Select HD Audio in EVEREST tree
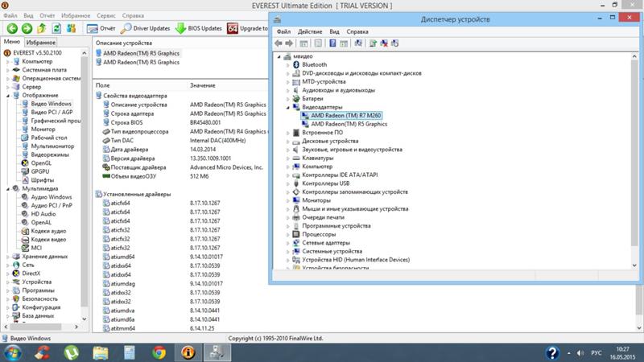The width and height of the screenshot is (644, 362). click(43, 214)
